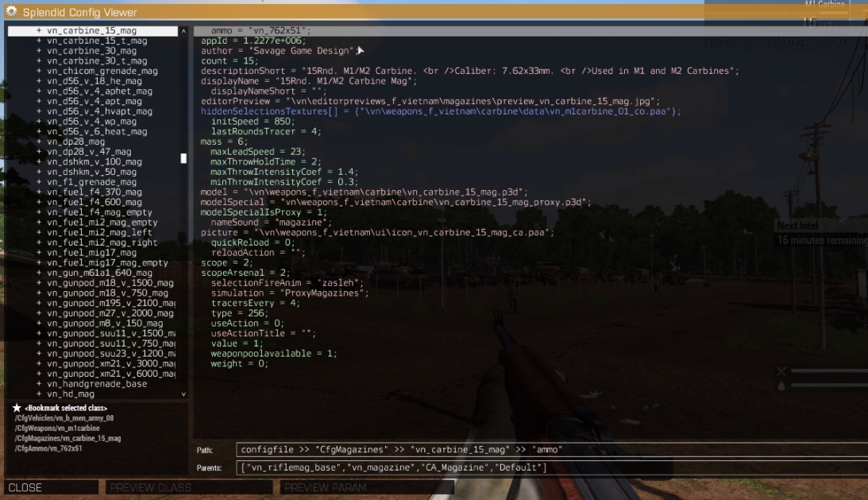
Task: Click the class list scrollbar thumb
Action: click(x=183, y=159)
